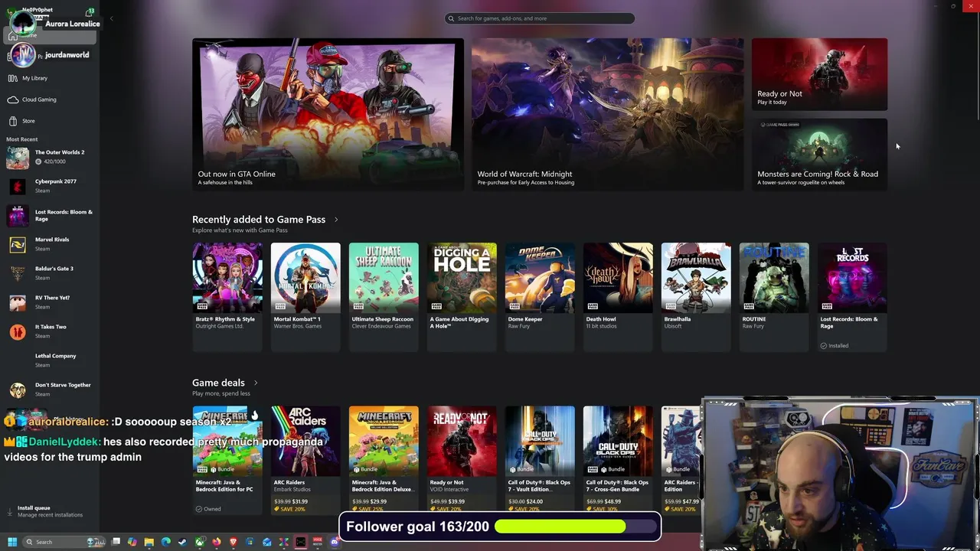
Task: Open the Install queue at sidebar bottom
Action: (x=50, y=511)
